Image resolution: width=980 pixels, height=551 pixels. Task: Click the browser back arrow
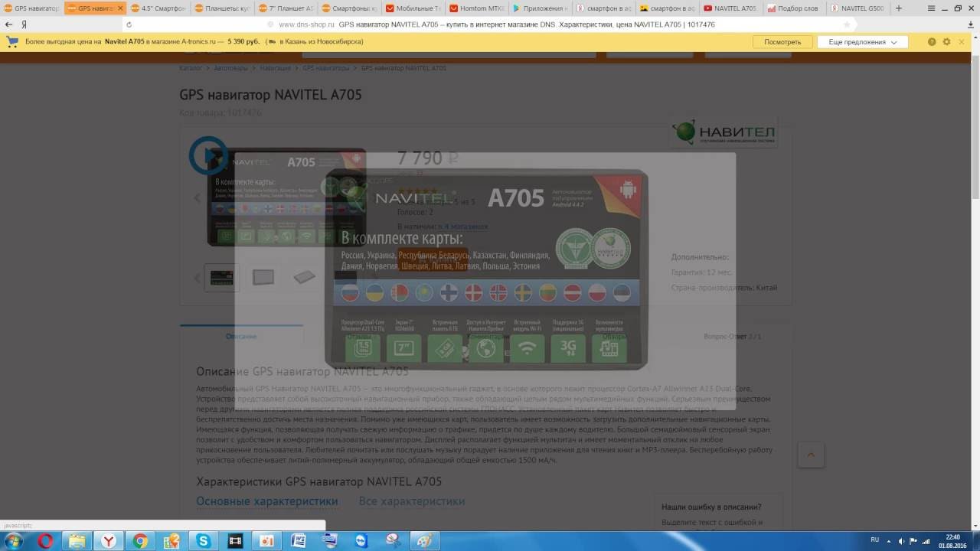tap(9, 24)
